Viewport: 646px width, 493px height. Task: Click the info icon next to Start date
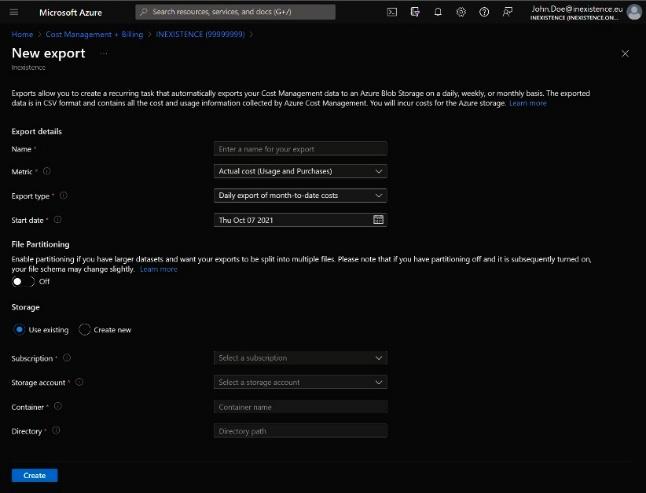pos(58,220)
